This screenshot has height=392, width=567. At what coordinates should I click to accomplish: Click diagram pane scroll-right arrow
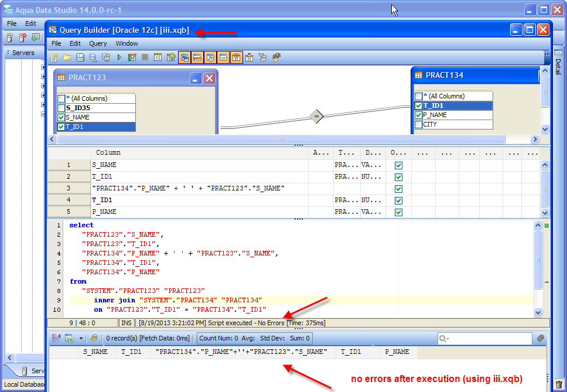[535, 139]
